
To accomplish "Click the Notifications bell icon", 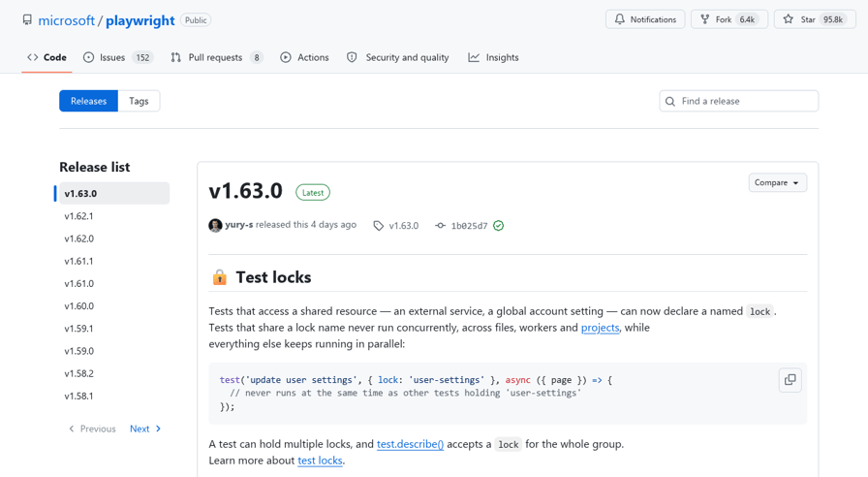I will coord(619,19).
